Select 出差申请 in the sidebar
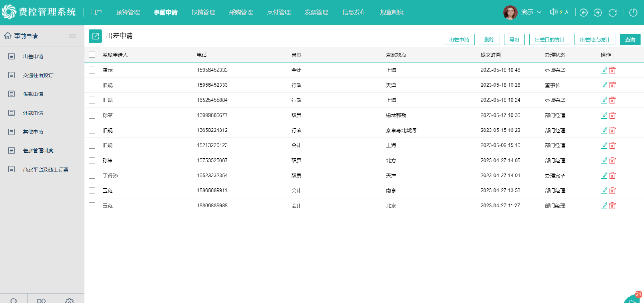The height and width of the screenshot is (303, 644). tap(33, 57)
